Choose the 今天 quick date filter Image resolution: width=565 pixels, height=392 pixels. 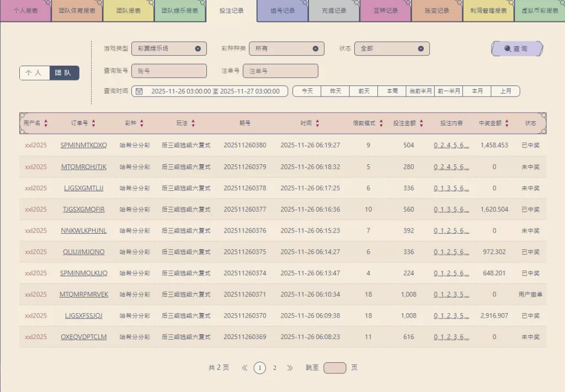coord(307,92)
